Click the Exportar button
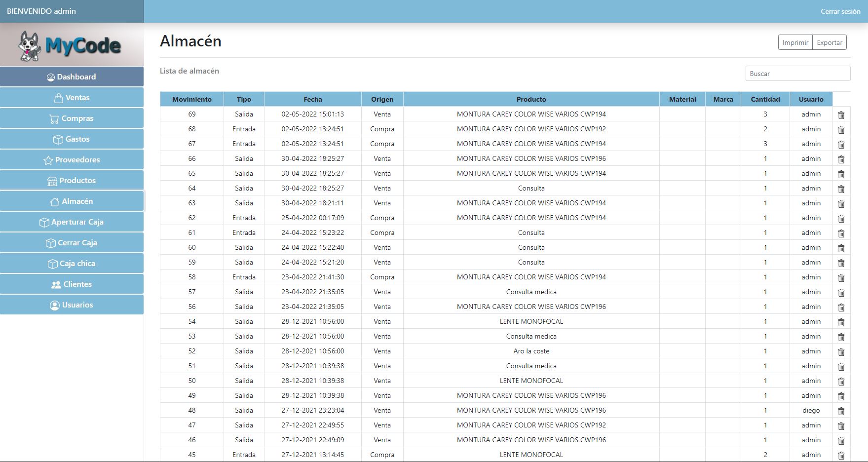This screenshot has height=462, width=868. [830, 42]
